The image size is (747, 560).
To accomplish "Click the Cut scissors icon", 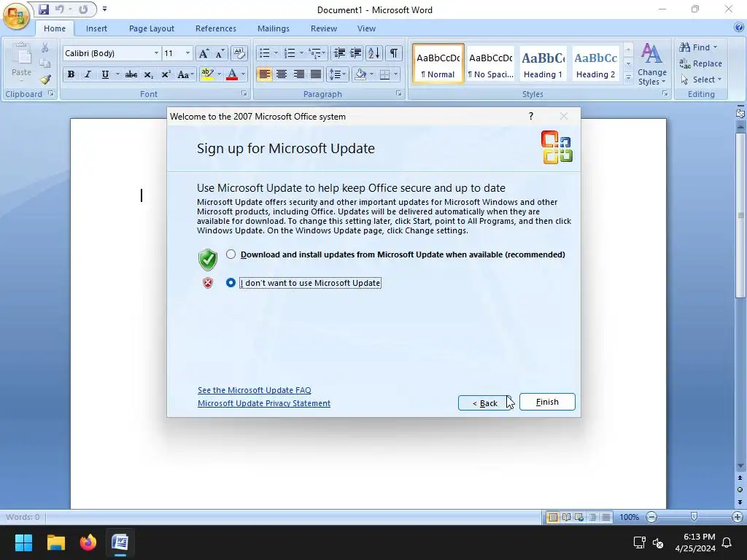I will tap(44, 47).
